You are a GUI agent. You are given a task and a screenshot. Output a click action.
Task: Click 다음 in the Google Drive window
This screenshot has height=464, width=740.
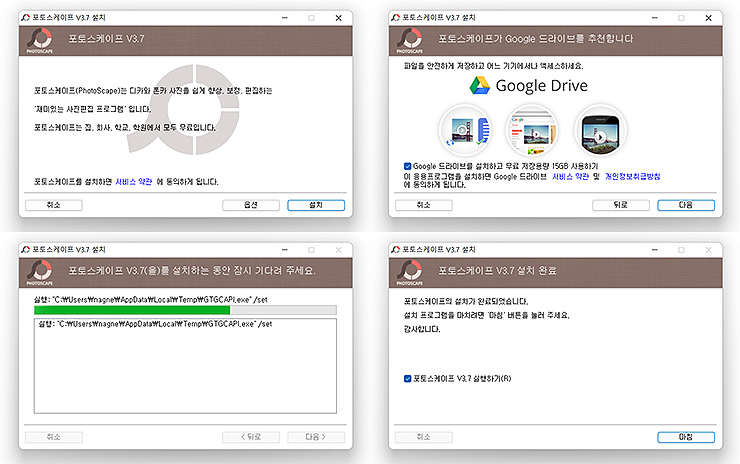(x=686, y=205)
